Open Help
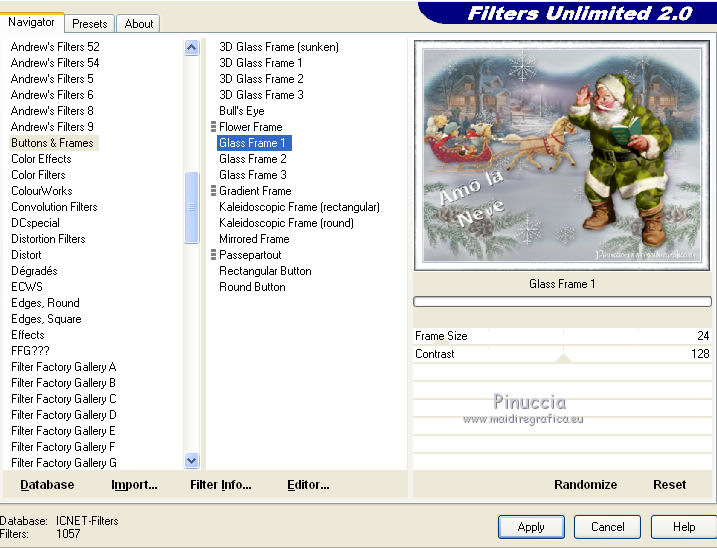This screenshot has height=548, width=717. pos(684,527)
